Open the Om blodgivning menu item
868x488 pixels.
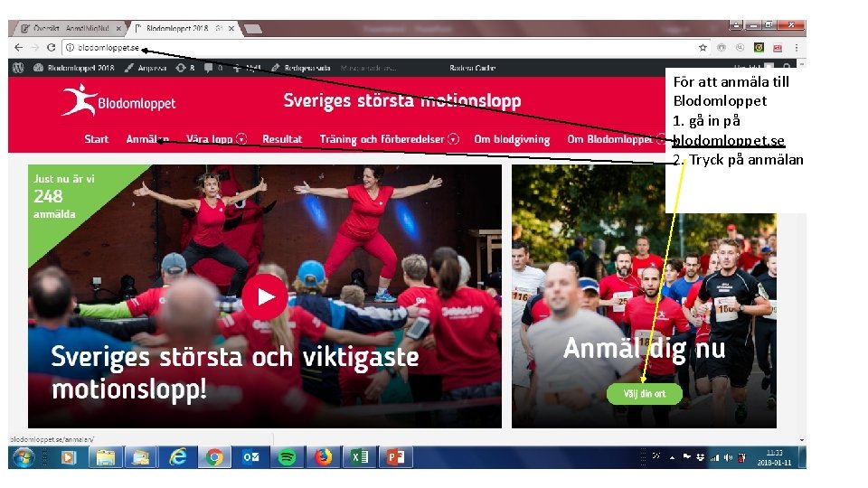point(512,139)
